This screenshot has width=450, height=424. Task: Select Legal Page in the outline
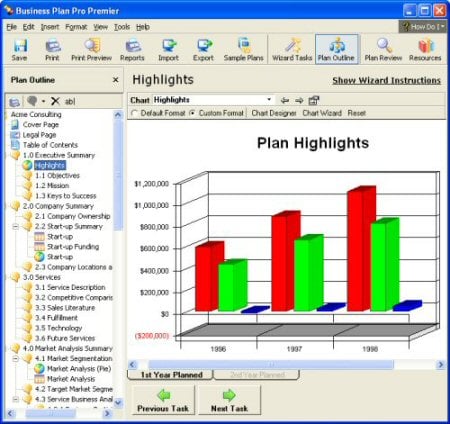[x=39, y=135]
